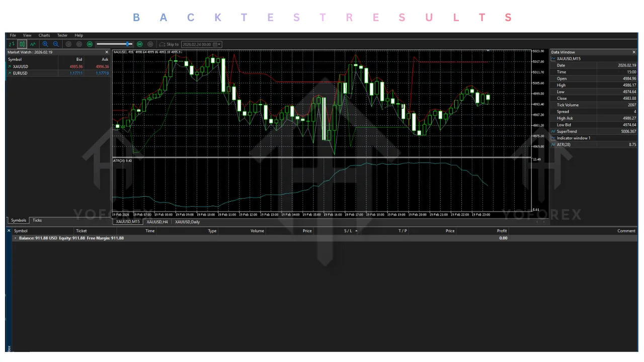Viewport: 644px width, 362px height.
Task: Pause the strategy tester playback
Action: coord(68,44)
